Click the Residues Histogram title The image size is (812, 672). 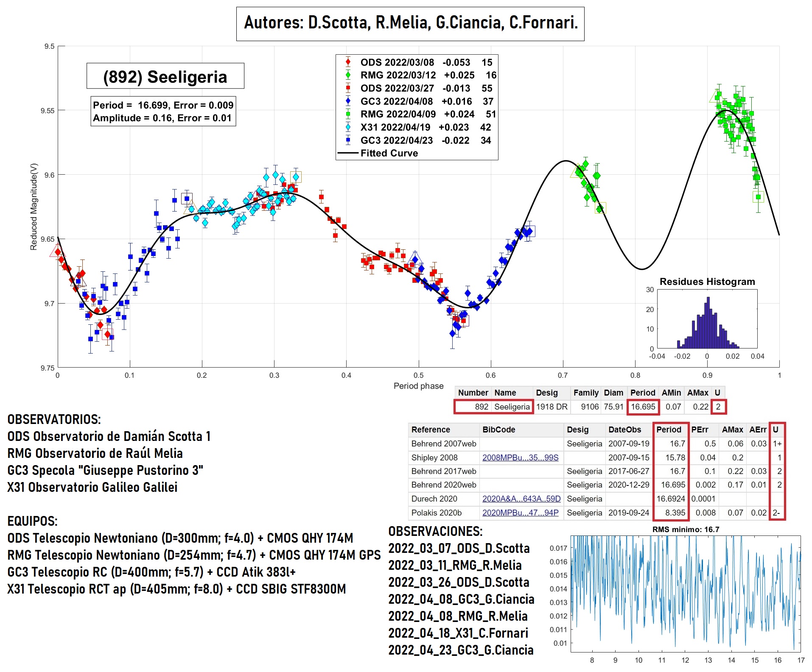click(x=707, y=282)
